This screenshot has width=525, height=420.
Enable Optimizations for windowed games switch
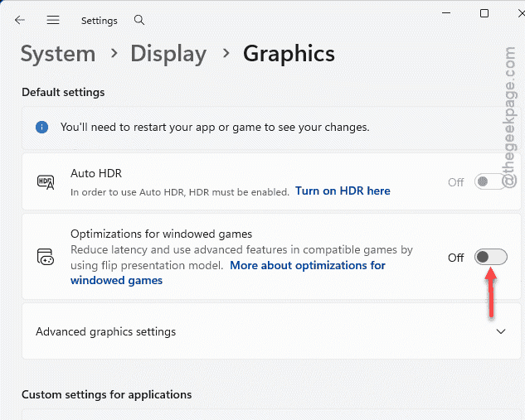491,257
